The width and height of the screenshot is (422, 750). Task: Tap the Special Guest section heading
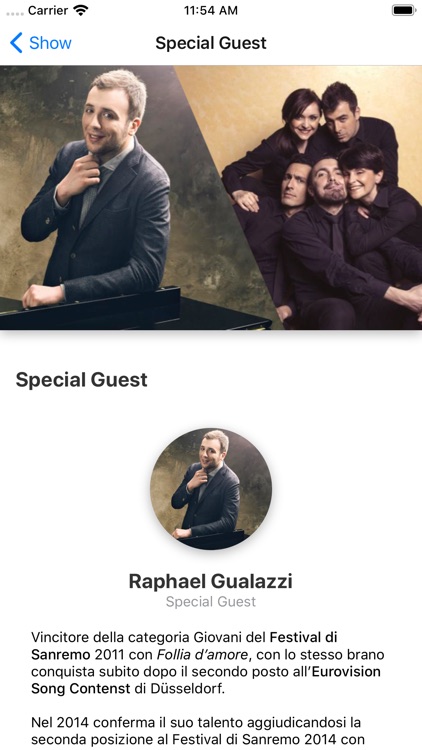tap(81, 380)
